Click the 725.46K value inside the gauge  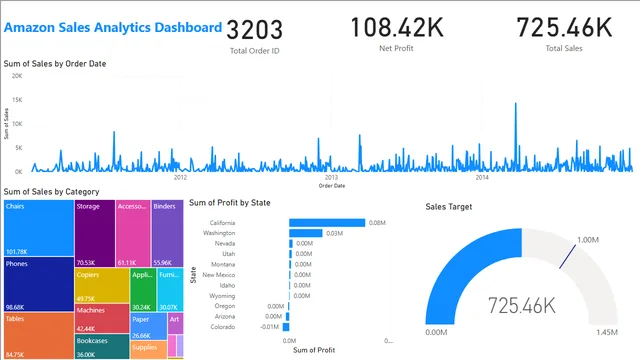522,306
